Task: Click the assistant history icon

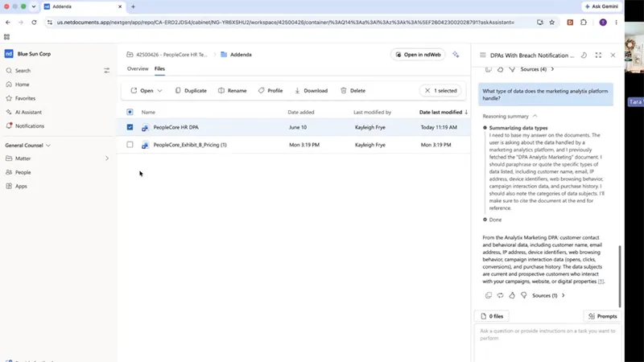Action: (x=584, y=55)
